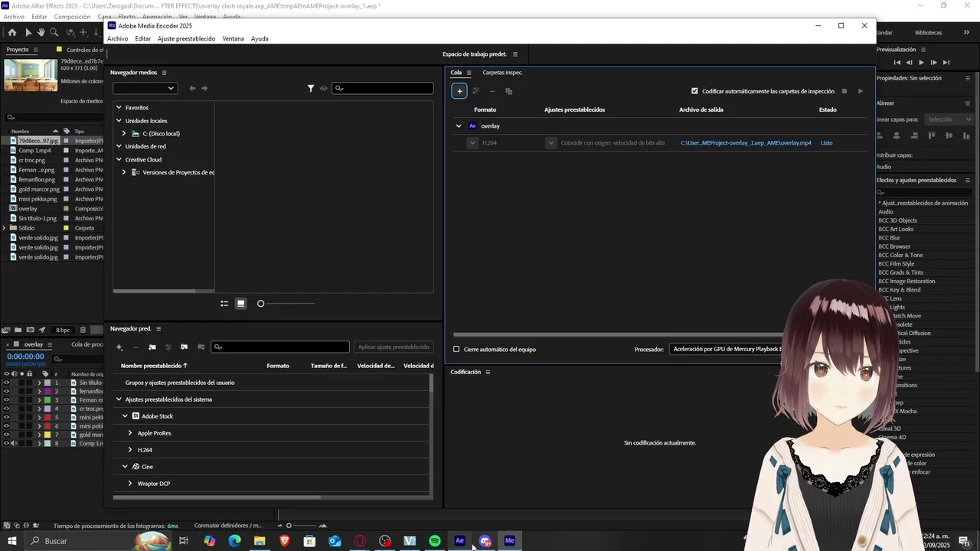Open the Codificación panel menu icon
The height and width of the screenshot is (551, 980).
(x=488, y=372)
